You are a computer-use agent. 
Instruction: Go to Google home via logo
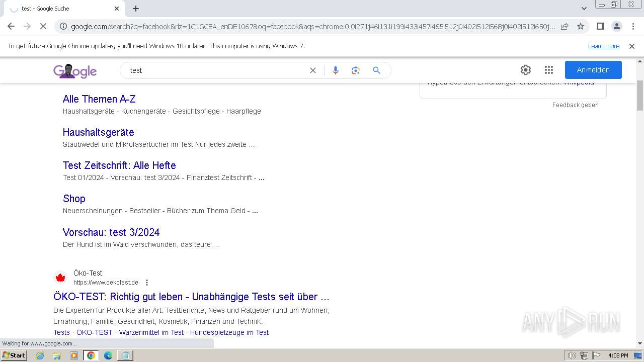point(75,71)
